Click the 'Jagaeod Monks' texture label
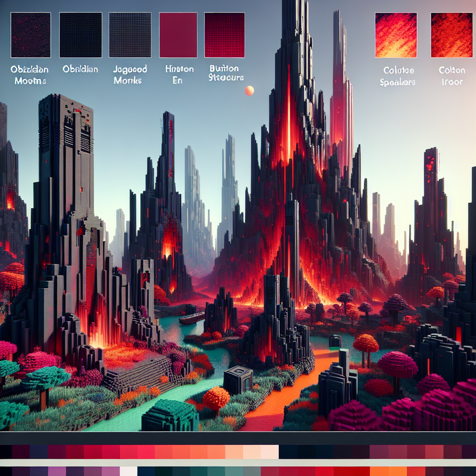The image size is (476, 476). pyautogui.click(x=130, y=74)
